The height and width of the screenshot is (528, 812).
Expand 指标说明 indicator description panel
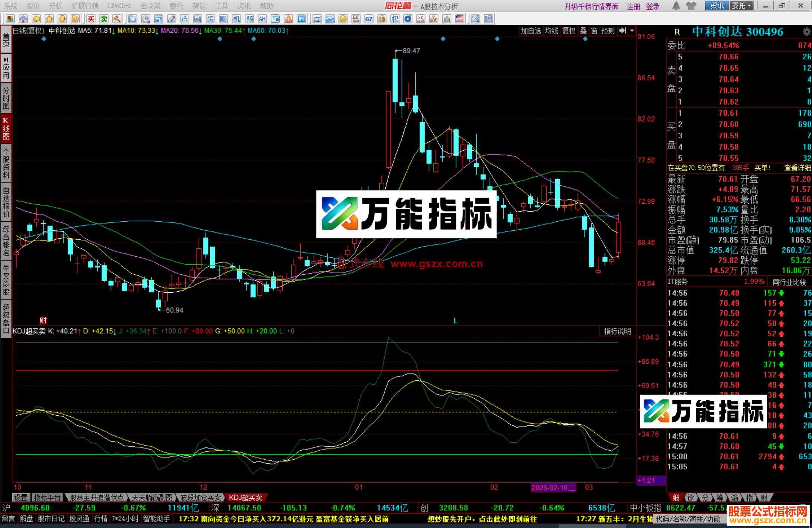pos(617,331)
